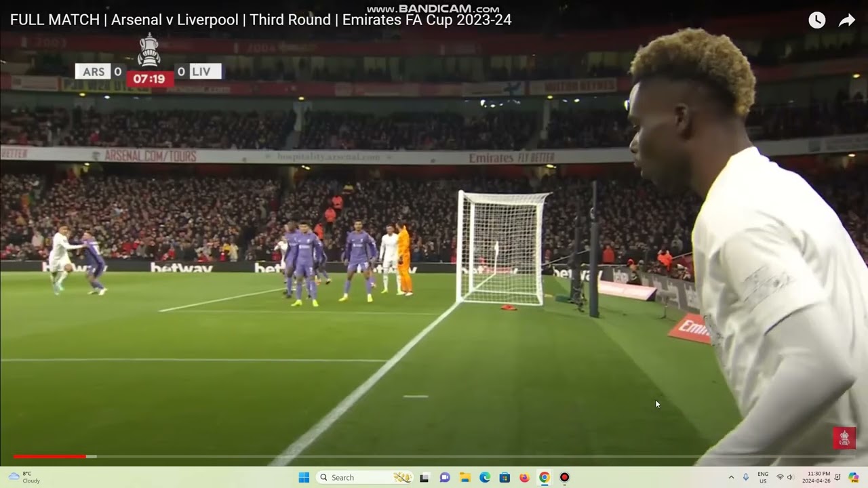Open the Windows Start menu
The image size is (868, 488).
click(x=304, y=477)
